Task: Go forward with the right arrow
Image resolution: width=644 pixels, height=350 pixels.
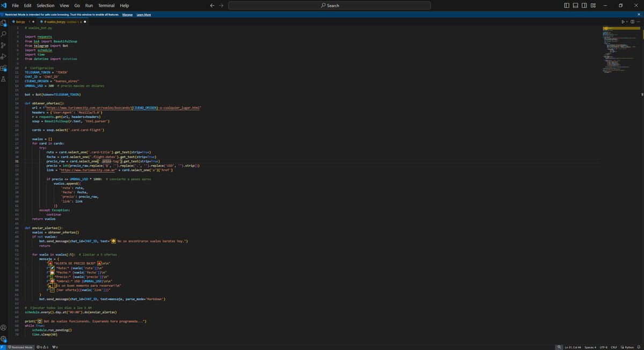Action: (221, 5)
